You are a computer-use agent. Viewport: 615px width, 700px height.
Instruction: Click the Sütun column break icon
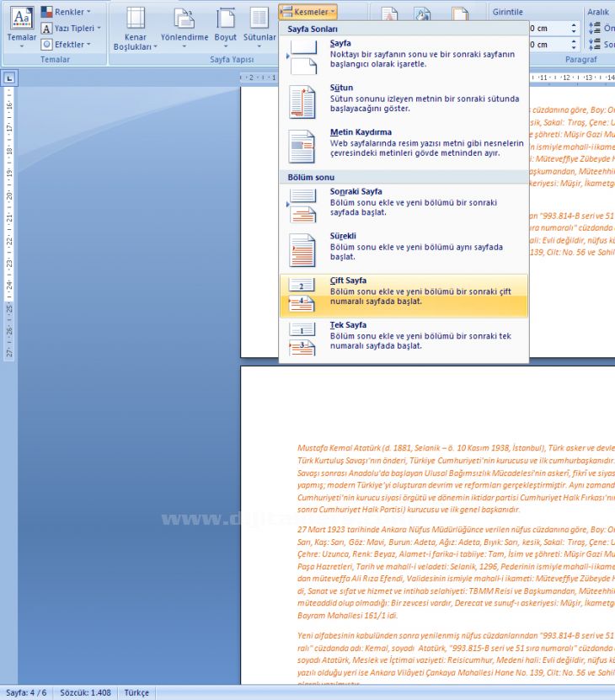302,102
